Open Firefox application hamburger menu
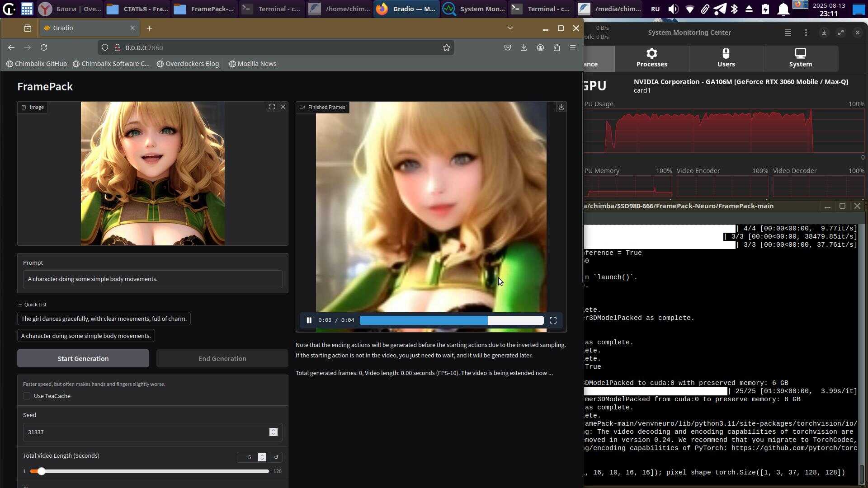The width and height of the screenshot is (868, 488). pos(573,47)
